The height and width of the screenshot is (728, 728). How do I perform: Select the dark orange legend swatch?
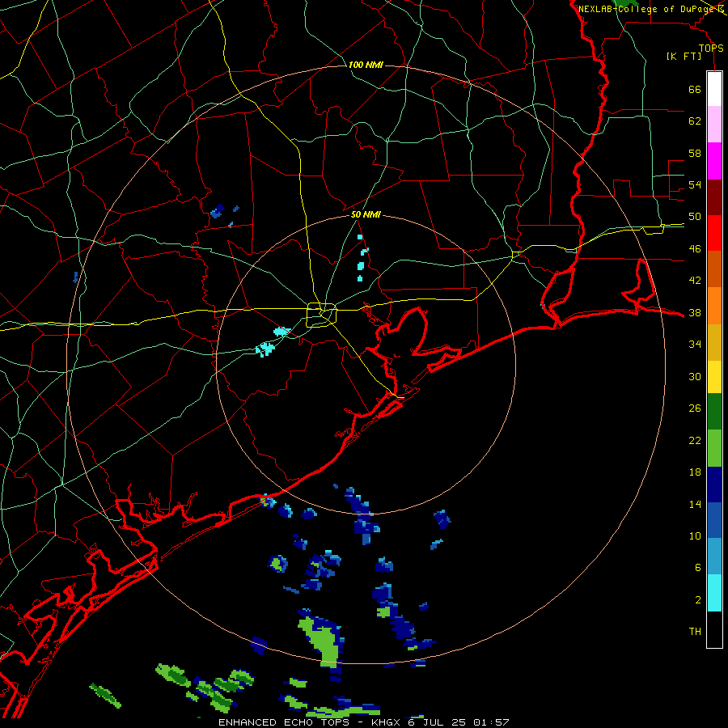coord(714,269)
